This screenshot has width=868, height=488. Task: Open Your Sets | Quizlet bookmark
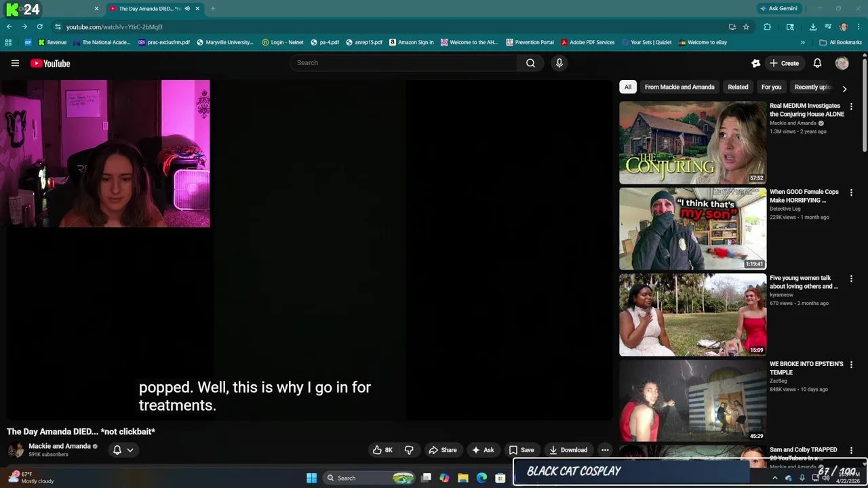(646, 42)
